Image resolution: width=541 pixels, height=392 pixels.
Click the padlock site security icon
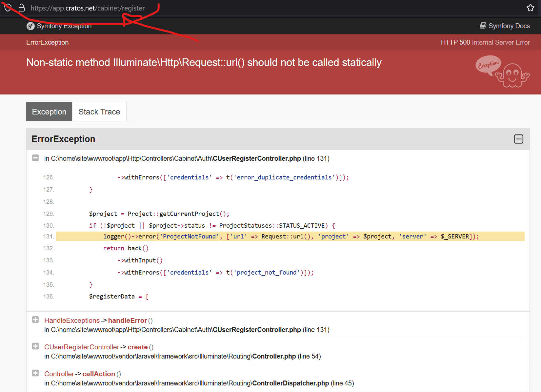pos(22,8)
